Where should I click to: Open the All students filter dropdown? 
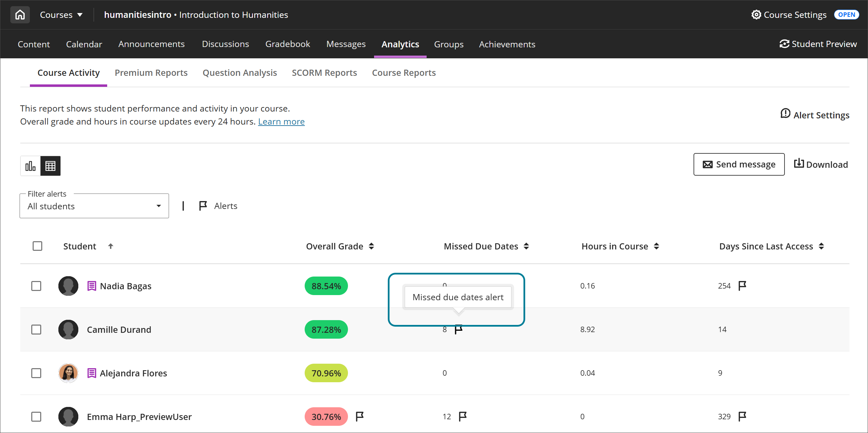coord(94,206)
